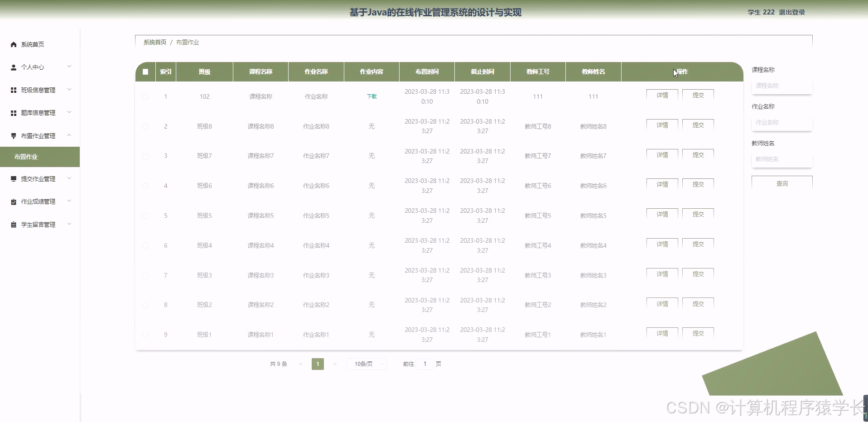868x422 pixels.
Task: Check the checkbox for the 班级8 row
Action: [145, 126]
